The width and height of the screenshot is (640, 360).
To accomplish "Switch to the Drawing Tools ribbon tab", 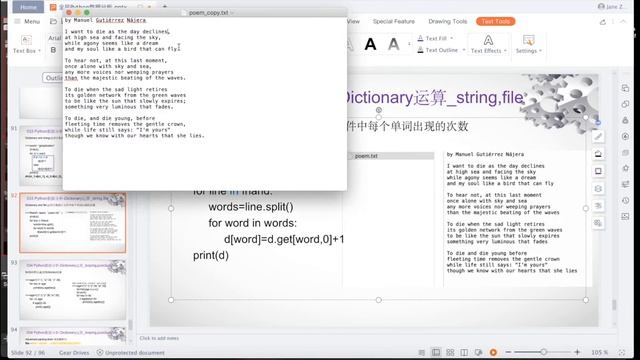I will 447,21.
